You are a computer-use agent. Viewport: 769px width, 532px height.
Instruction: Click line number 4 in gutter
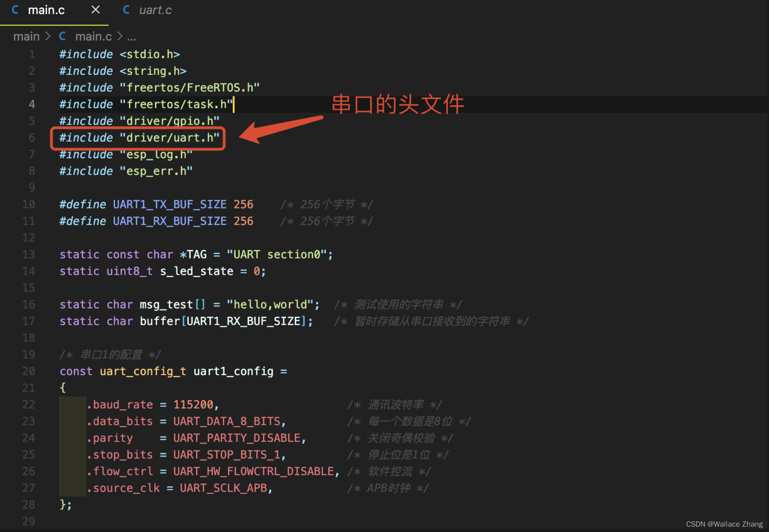[32, 104]
